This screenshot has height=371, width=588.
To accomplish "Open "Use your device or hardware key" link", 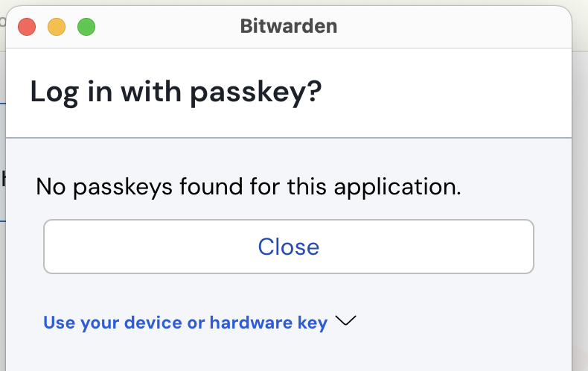I will pyautogui.click(x=185, y=323).
